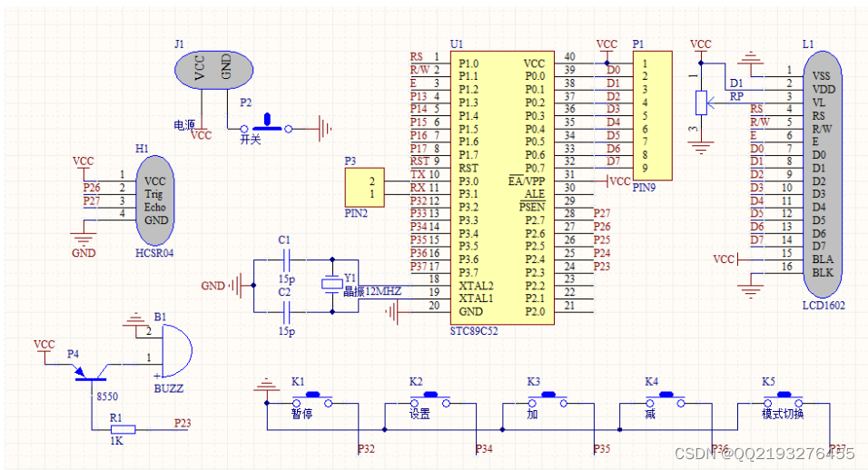Select the BUZZ component label
This screenshot has width=868, height=470.
[169, 388]
